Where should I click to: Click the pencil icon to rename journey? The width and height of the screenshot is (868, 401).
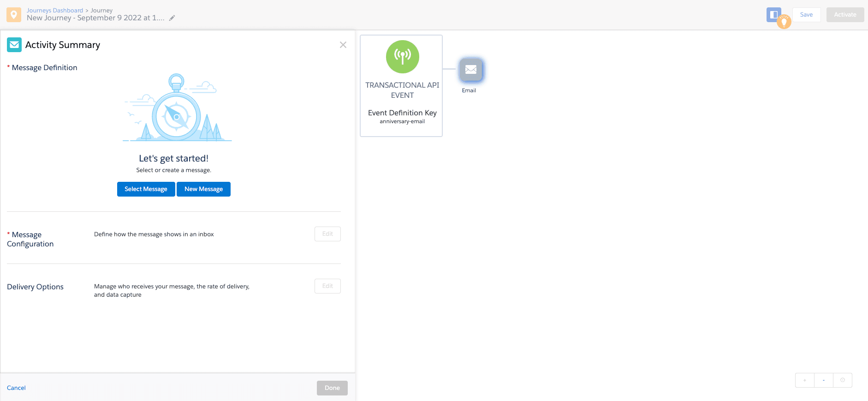172,18
